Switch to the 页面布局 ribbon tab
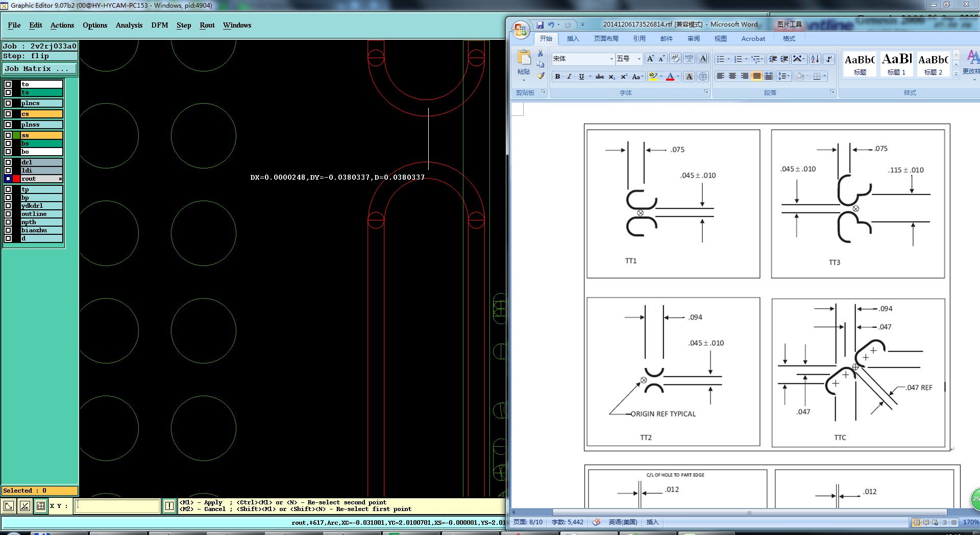 606,39
